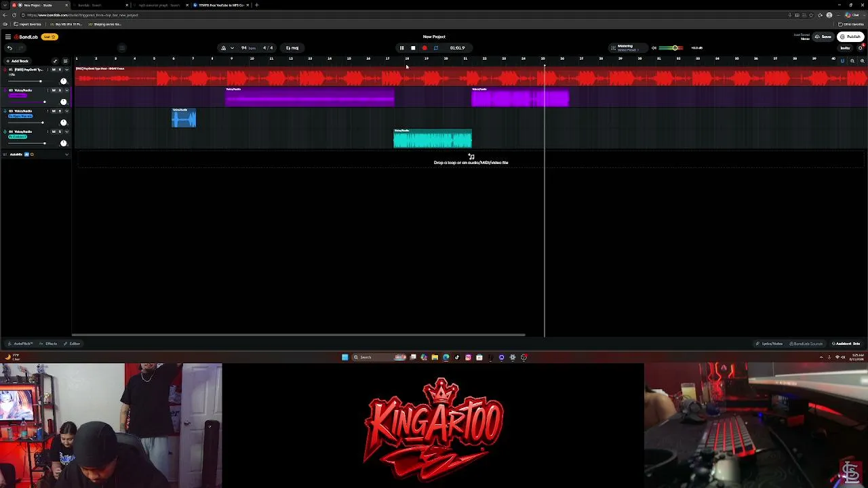This screenshot has width=868, height=488.
Task: Toggle the snap magnet icon
Action: pos(842,61)
